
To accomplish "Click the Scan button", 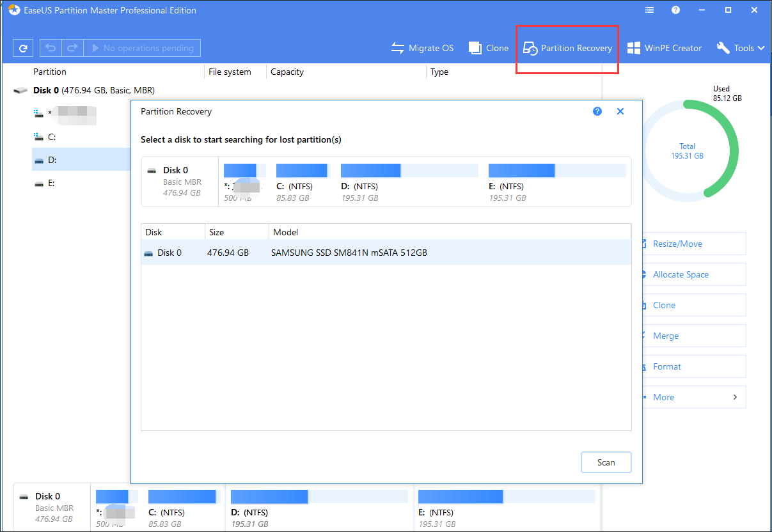I will pos(606,462).
